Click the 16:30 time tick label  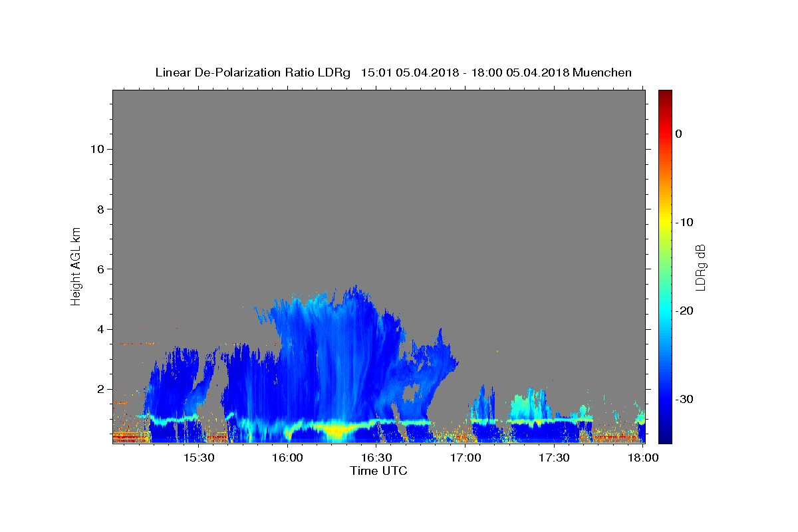click(376, 458)
